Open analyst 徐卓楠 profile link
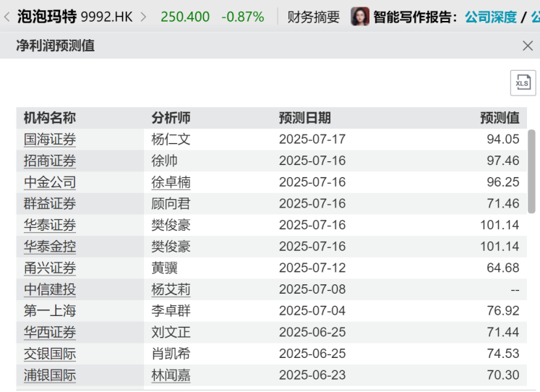Screen dimensions: 540x392 click(x=171, y=182)
